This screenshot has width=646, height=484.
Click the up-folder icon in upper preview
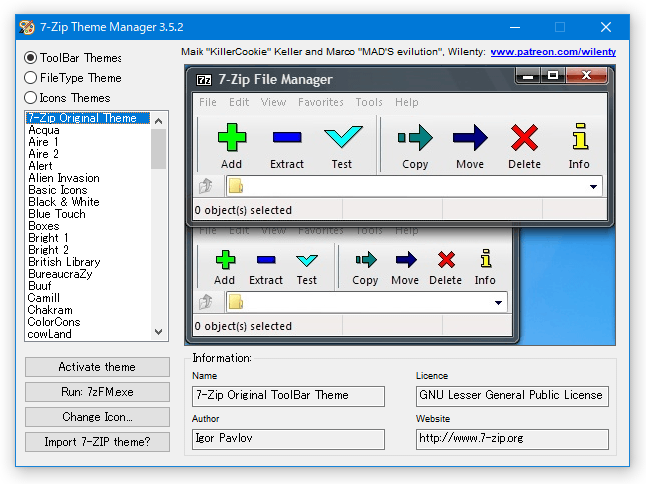[206, 186]
